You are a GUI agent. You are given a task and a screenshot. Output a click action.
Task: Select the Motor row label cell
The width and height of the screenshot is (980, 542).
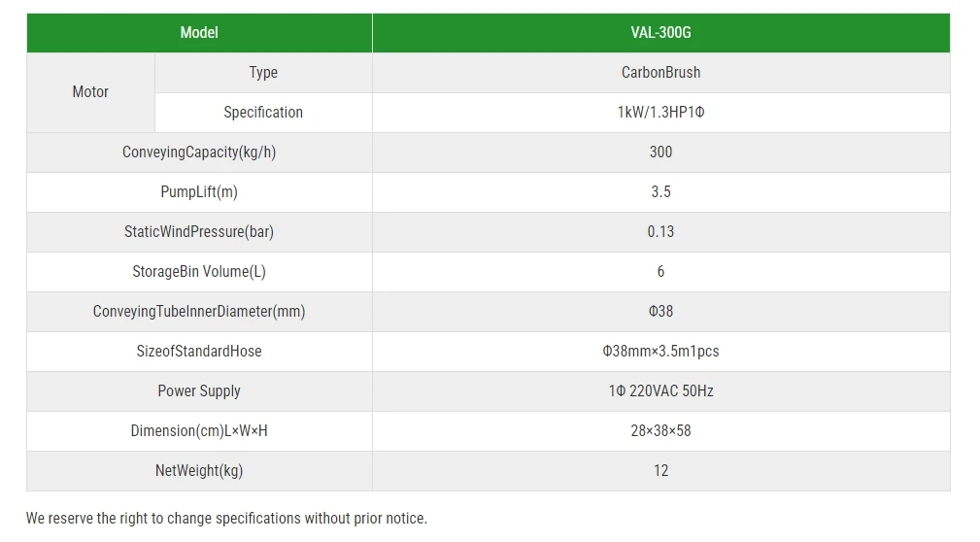pyautogui.click(x=90, y=92)
